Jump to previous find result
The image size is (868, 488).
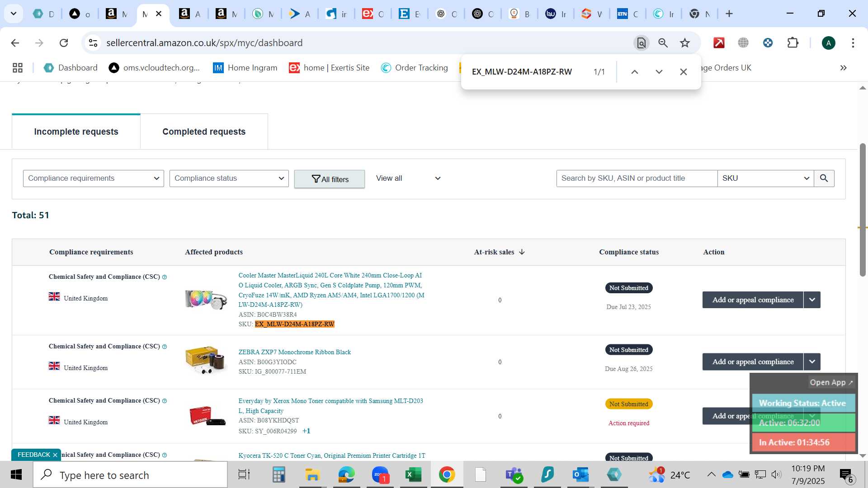(x=635, y=72)
